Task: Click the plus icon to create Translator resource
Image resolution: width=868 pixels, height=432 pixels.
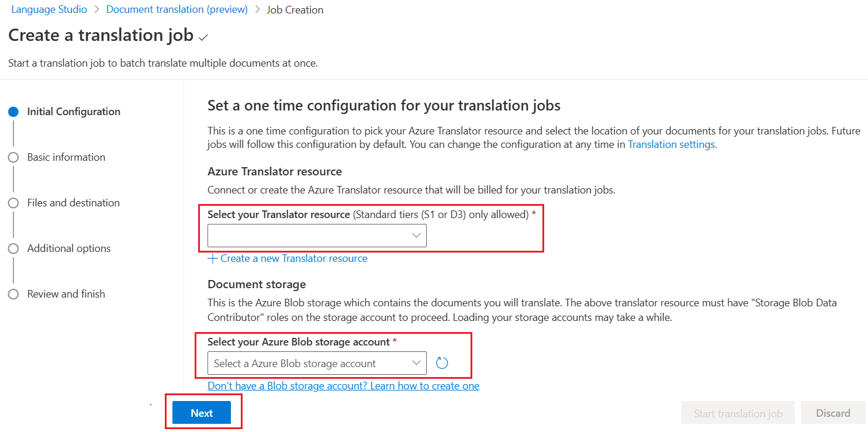Action: 213,258
